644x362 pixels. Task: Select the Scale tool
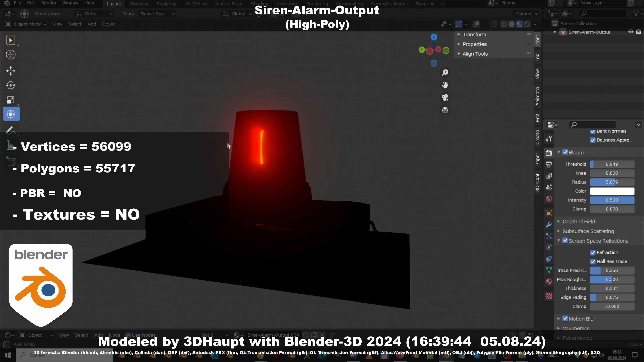(x=11, y=100)
